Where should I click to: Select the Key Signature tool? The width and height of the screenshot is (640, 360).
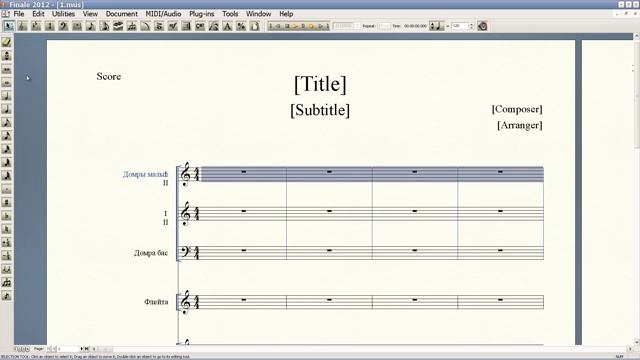(36, 26)
